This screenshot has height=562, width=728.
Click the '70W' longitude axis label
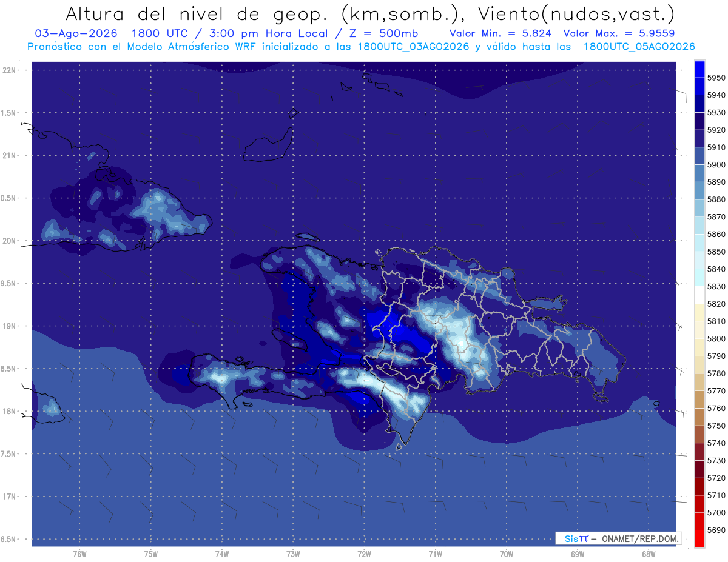point(507,554)
